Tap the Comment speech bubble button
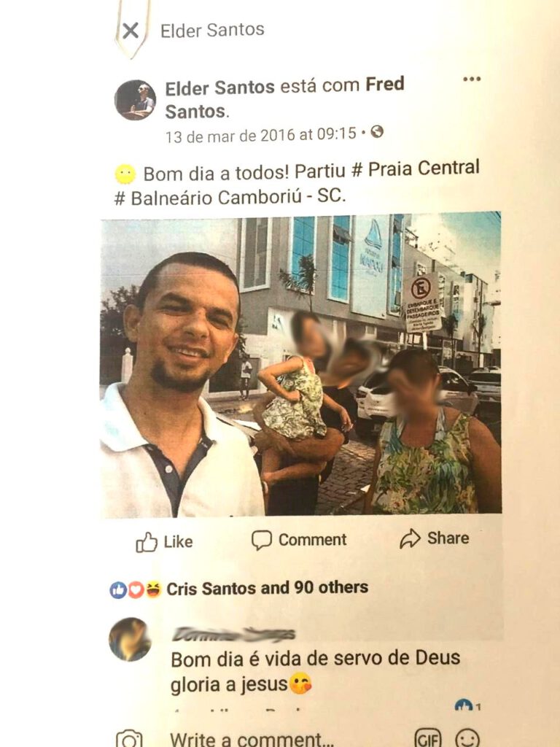Screen dimensions: 560x747 click(x=298, y=541)
